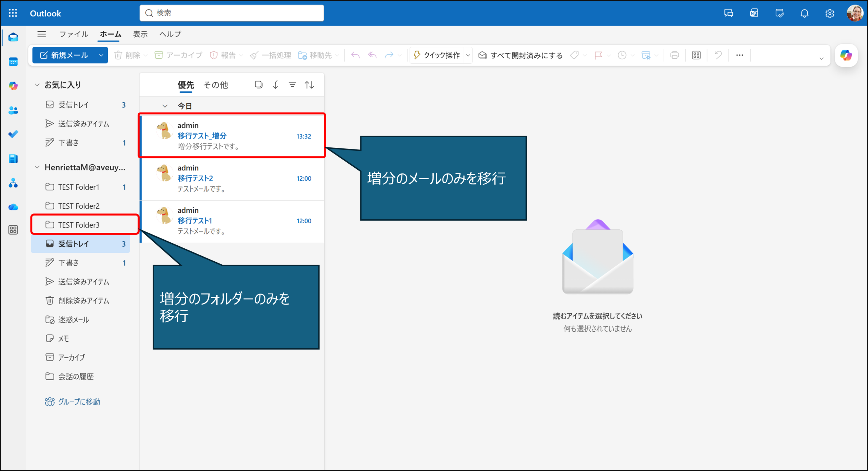Viewport: 868px width, 471px height.
Task: Collapse the お気に入り favorites section
Action: tap(37, 85)
